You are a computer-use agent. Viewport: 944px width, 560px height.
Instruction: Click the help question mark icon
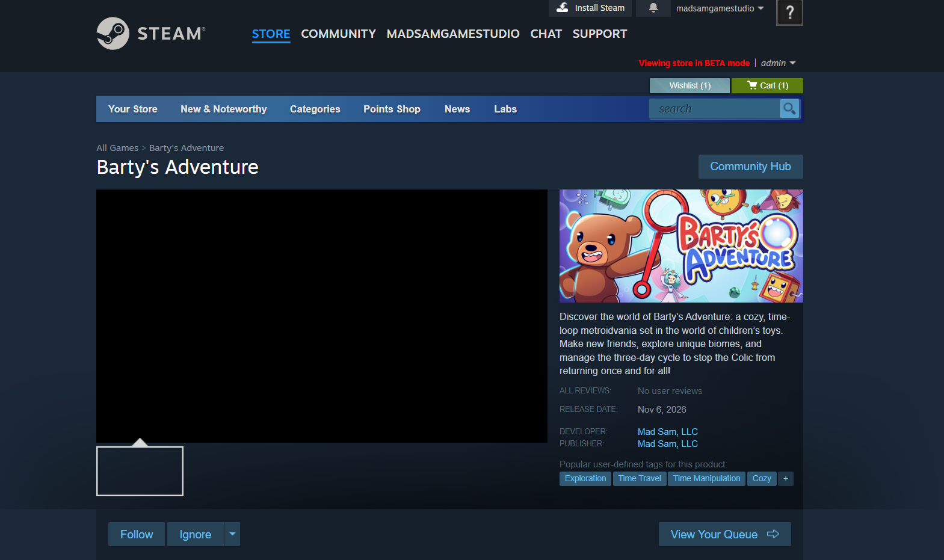(x=790, y=12)
